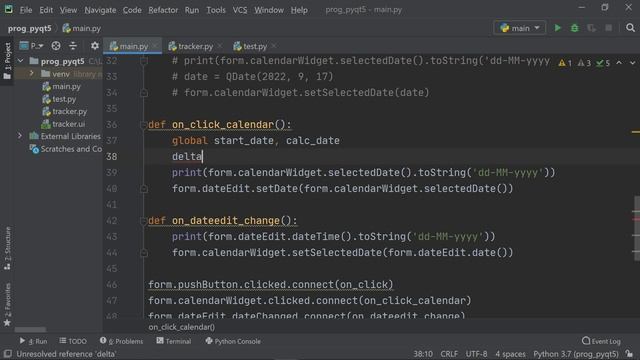Viewport: 640px width, 360px height.
Task: Select Scratches and Consoles node
Action: point(66,149)
